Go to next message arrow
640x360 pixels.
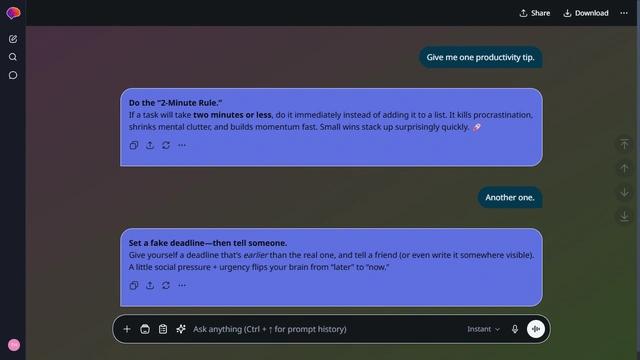[x=624, y=192]
